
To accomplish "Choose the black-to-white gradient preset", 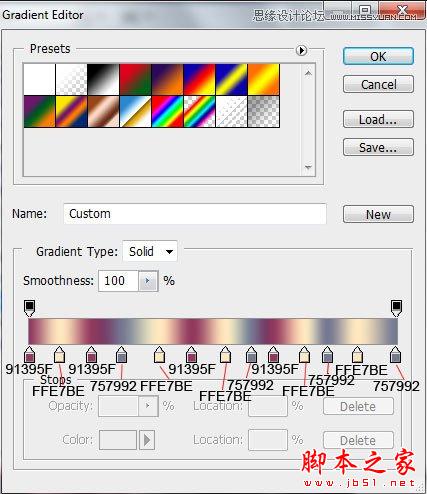I will click(x=103, y=79).
